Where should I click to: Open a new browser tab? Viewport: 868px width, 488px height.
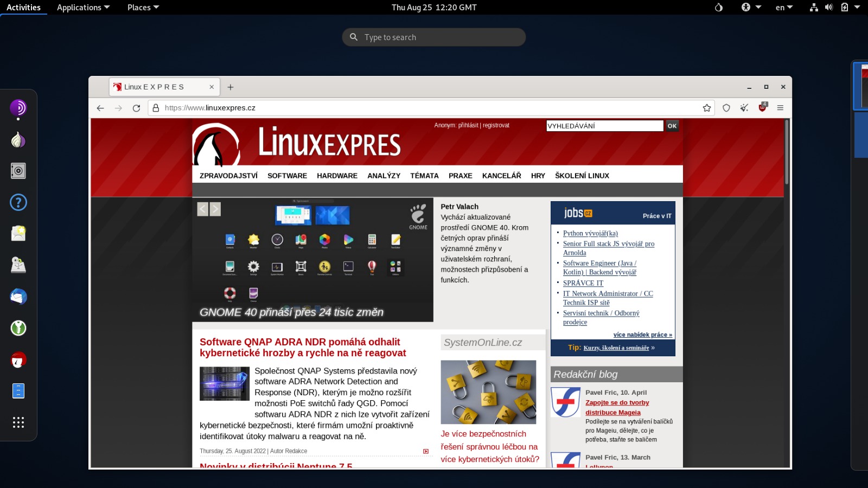(x=231, y=87)
